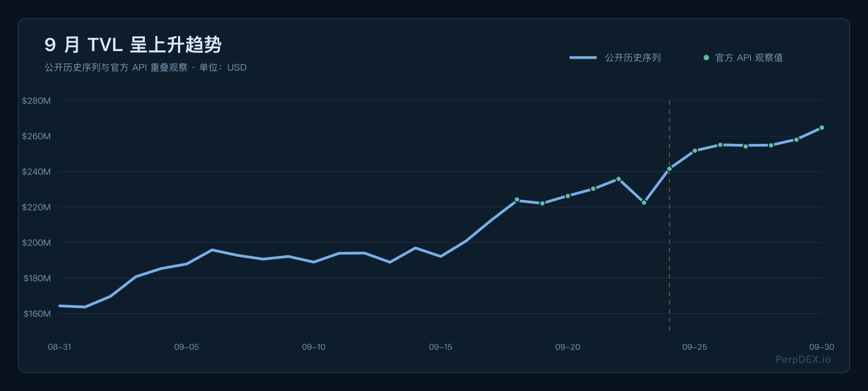Click the dipped green point between 09-20 and 09-25
The height and width of the screenshot is (391, 868).
(644, 203)
